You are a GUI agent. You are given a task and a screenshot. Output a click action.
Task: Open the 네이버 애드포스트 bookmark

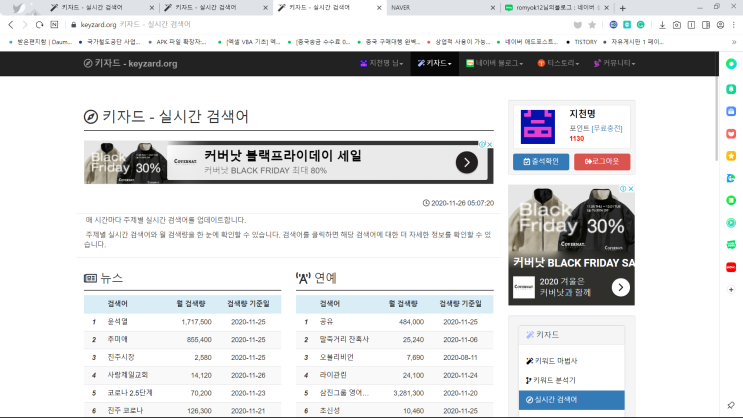click(x=527, y=42)
